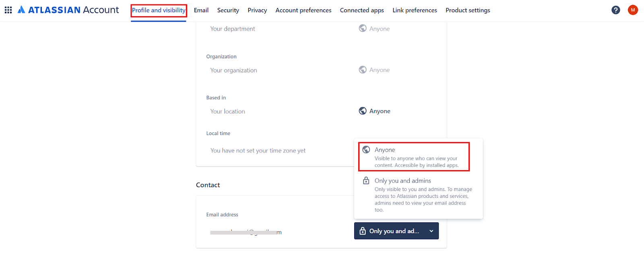
Task: Switch to the Security tab
Action: [228, 10]
